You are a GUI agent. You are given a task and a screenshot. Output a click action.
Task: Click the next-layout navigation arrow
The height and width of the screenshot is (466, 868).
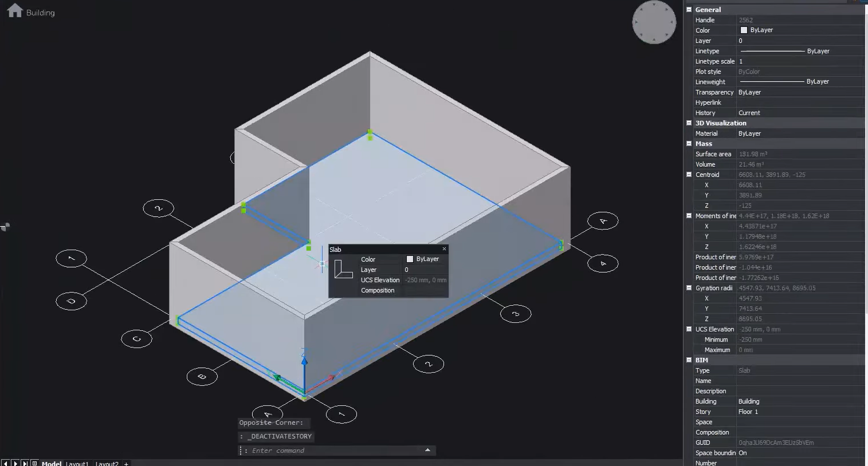[15, 463]
